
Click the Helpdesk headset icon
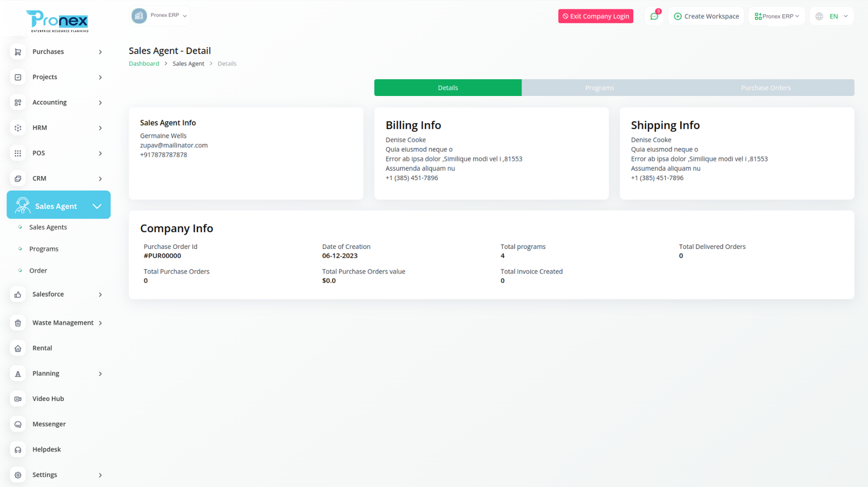[18, 450]
